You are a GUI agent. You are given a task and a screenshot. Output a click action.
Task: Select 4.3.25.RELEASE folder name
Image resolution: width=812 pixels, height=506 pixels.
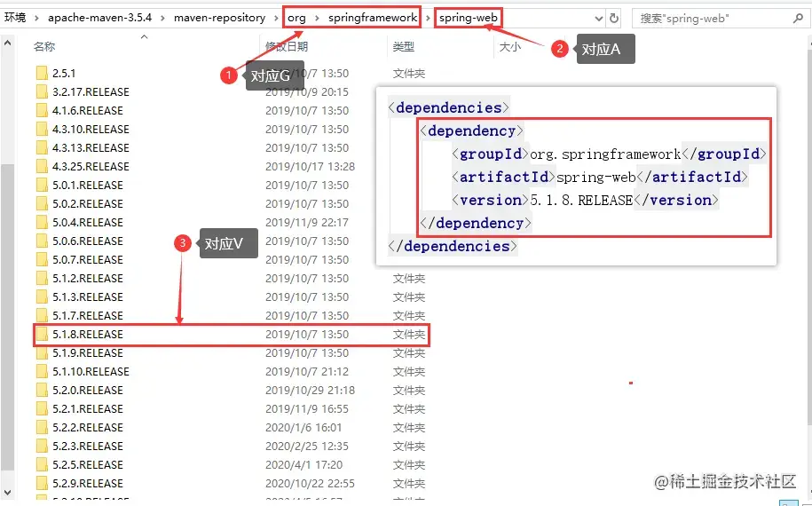[x=91, y=166]
